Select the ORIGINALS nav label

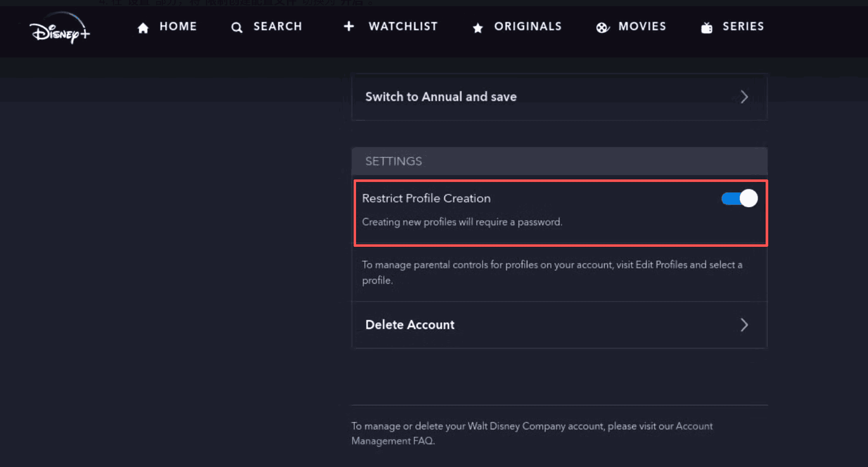(x=528, y=26)
